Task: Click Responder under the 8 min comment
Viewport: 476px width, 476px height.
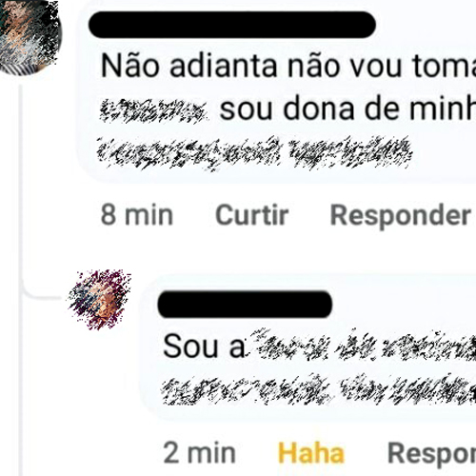Action: tap(401, 217)
